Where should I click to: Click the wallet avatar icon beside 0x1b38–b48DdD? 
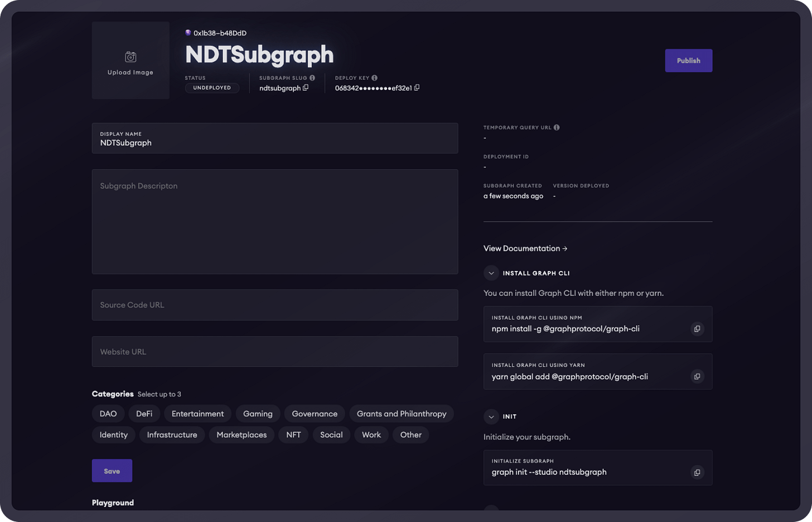click(x=188, y=33)
